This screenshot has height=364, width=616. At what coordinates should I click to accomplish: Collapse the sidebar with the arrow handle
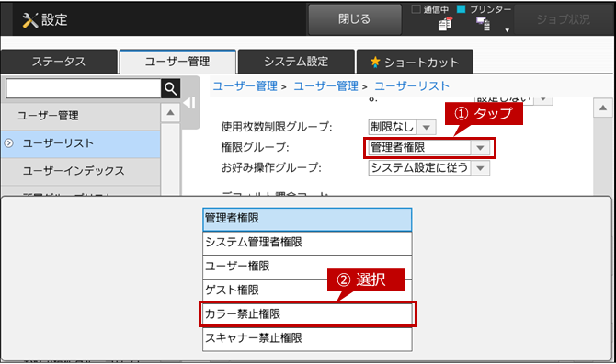[189, 103]
